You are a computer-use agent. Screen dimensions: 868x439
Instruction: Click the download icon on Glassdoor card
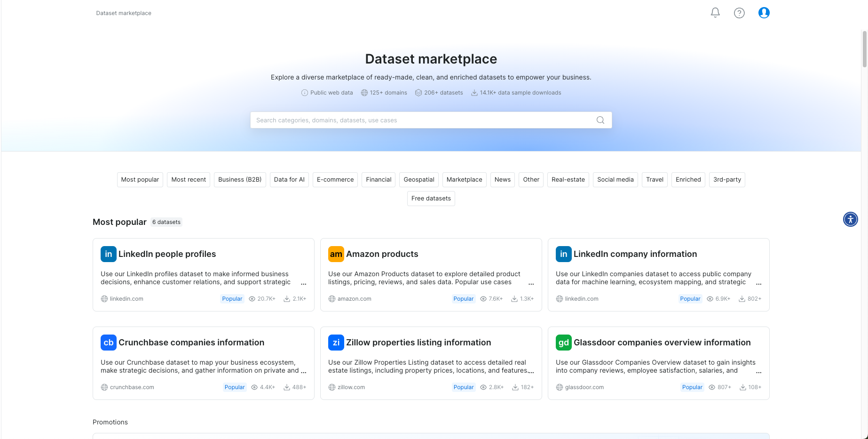[743, 387]
